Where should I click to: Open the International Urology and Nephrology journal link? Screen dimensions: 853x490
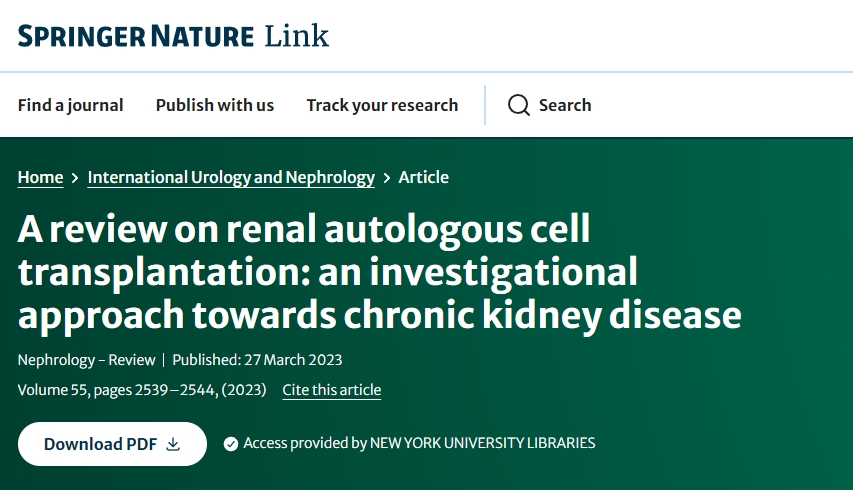tap(231, 177)
